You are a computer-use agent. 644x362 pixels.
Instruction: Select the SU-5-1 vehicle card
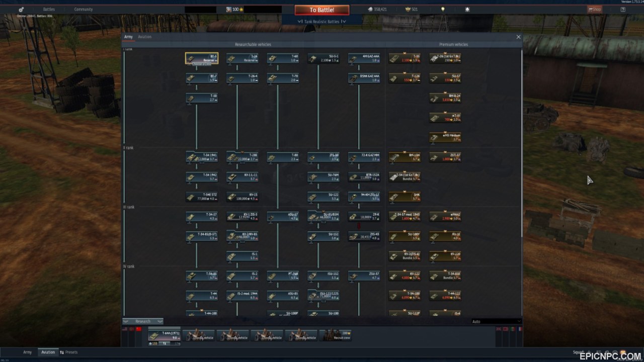click(x=324, y=58)
